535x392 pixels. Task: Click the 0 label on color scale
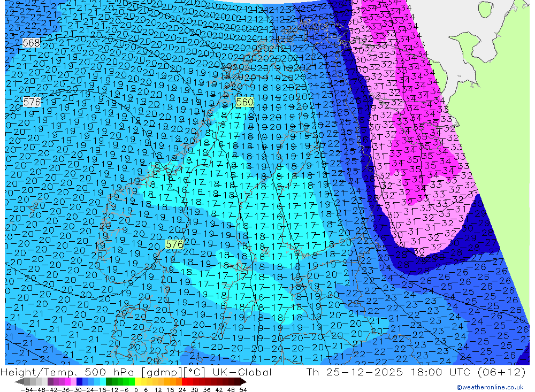click(136, 390)
